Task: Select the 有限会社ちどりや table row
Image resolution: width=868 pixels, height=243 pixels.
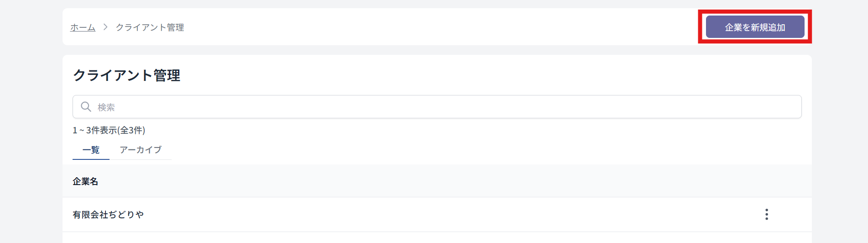Action: pyautogui.click(x=437, y=214)
